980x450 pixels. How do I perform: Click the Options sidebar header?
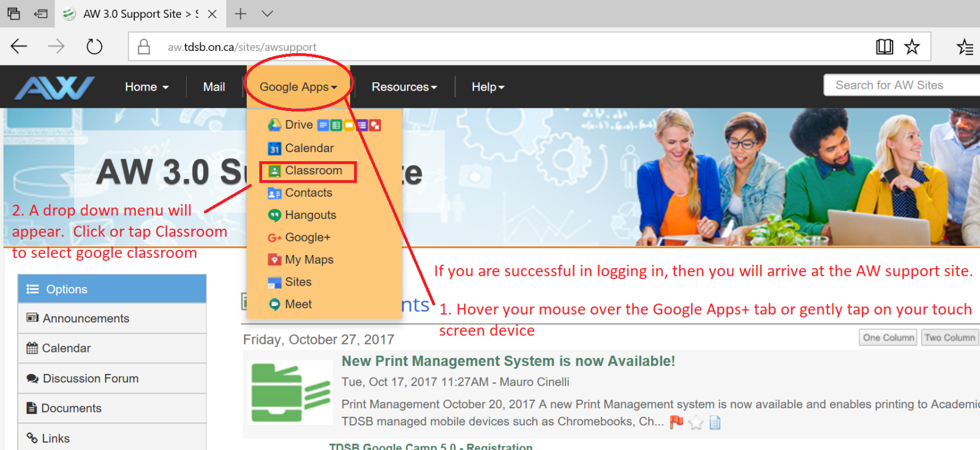tap(112, 289)
